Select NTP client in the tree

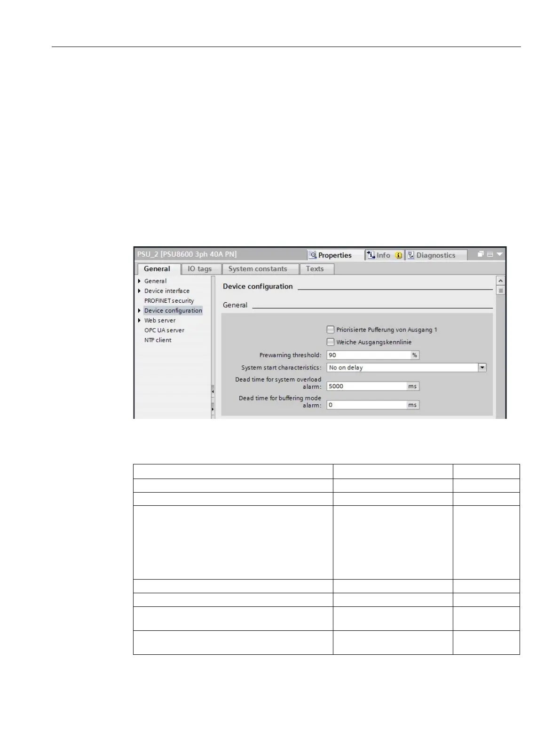pyautogui.click(x=158, y=340)
